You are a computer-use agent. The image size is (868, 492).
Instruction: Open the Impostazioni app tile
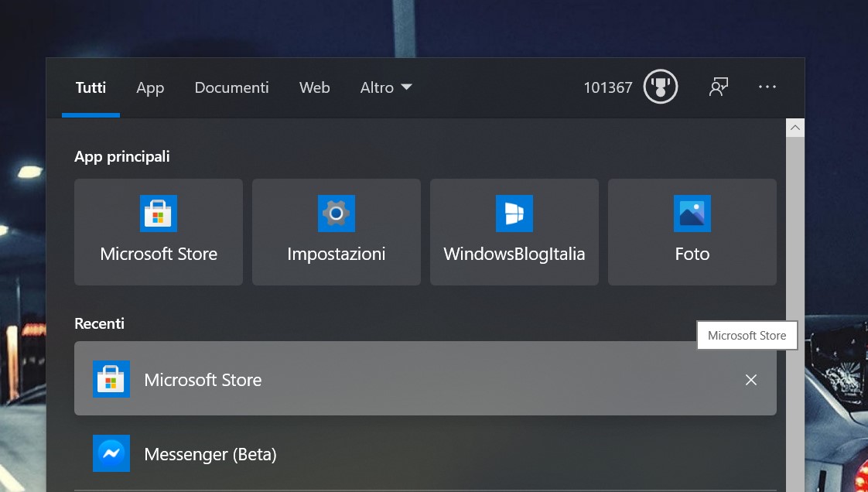coord(336,232)
